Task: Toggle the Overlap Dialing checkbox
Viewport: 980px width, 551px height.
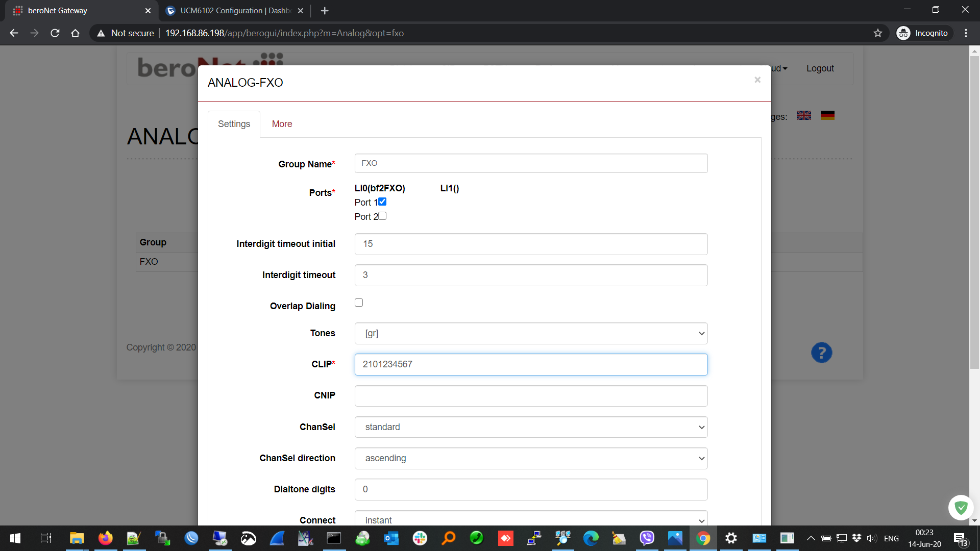Action: click(359, 303)
